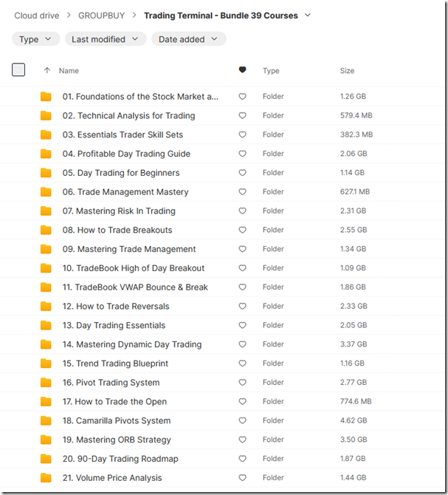Open the Last modified filter dropdown
The height and width of the screenshot is (495, 448).
(106, 39)
